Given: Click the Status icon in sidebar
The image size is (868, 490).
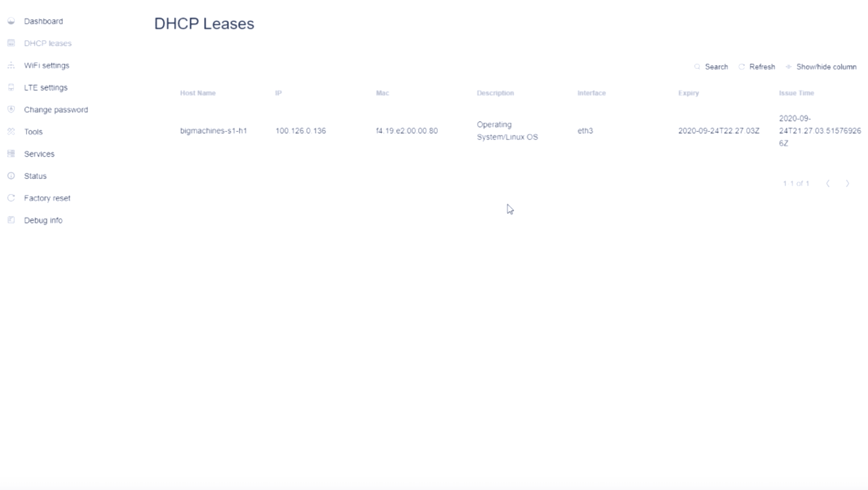Looking at the screenshot, I should [11, 176].
